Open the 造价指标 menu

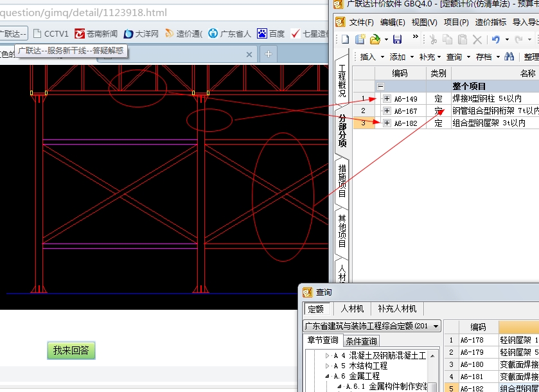click(x=491, y=22)
